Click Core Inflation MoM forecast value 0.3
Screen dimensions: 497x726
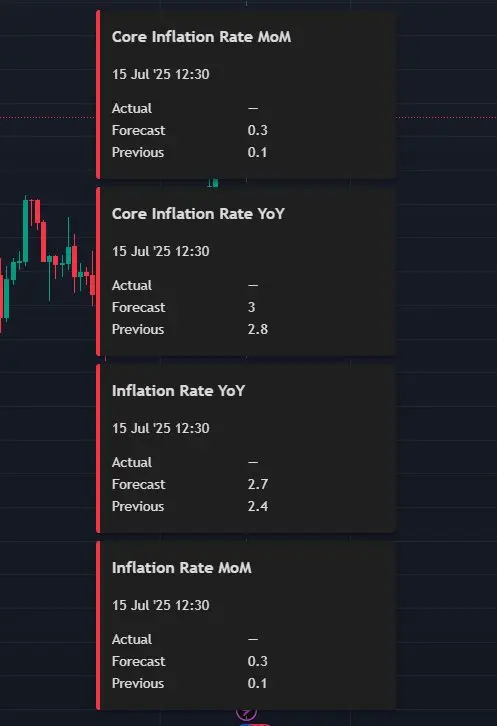tap(258, 131)
